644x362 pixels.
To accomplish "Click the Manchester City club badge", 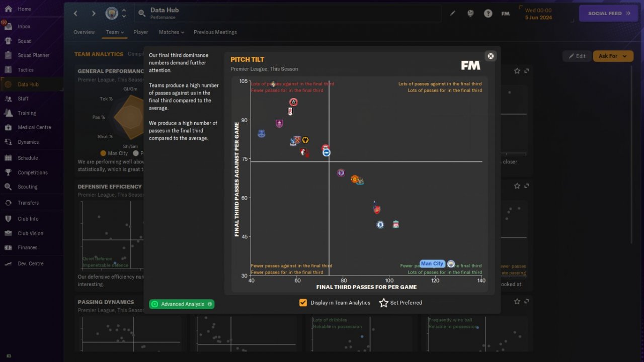I will click(x=111, y=14).
